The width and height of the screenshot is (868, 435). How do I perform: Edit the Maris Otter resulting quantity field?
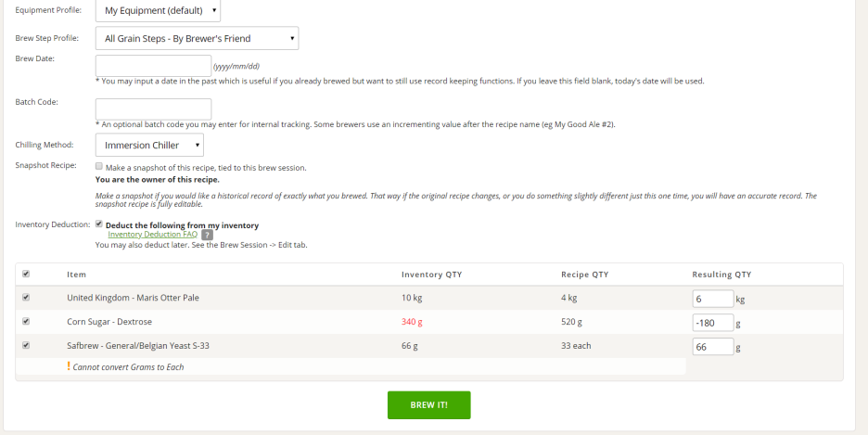point(713,299)
